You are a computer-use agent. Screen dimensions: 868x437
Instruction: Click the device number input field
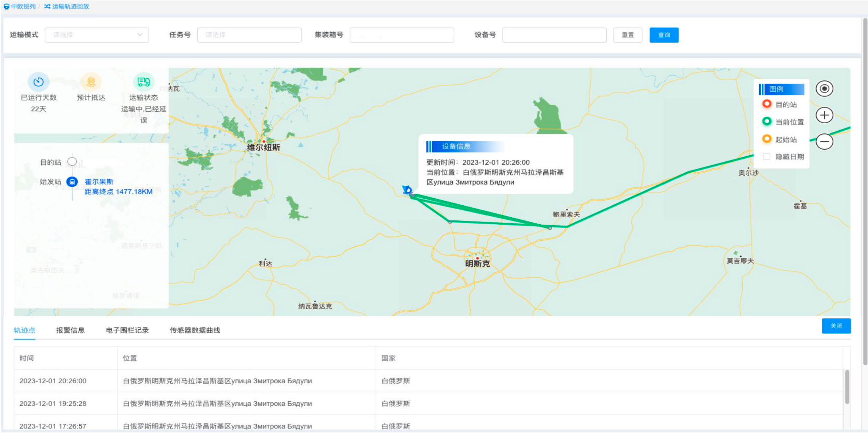pyautogui.click(x=554, y=35)
